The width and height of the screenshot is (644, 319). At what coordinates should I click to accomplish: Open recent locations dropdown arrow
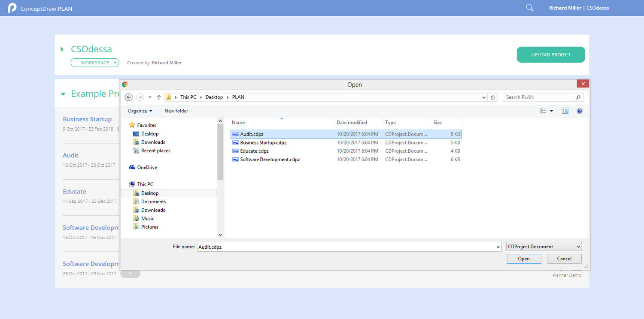coord(150,97)
